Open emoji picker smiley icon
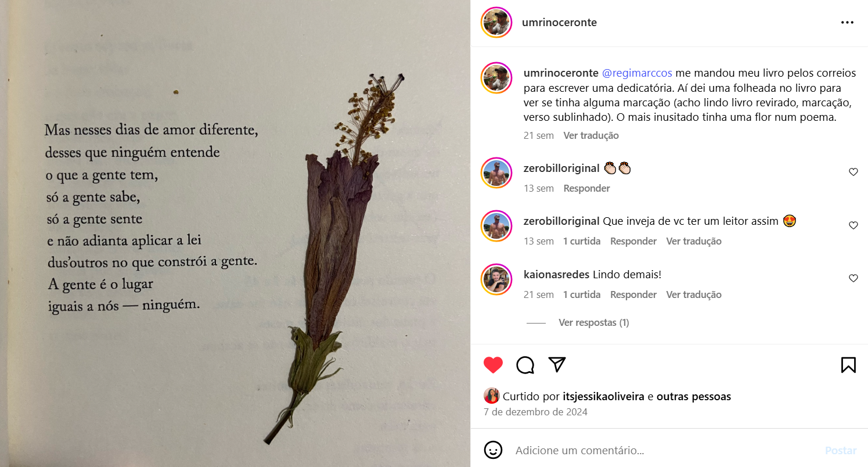This screenshot has width=868, height=467. tap(493, 450)
